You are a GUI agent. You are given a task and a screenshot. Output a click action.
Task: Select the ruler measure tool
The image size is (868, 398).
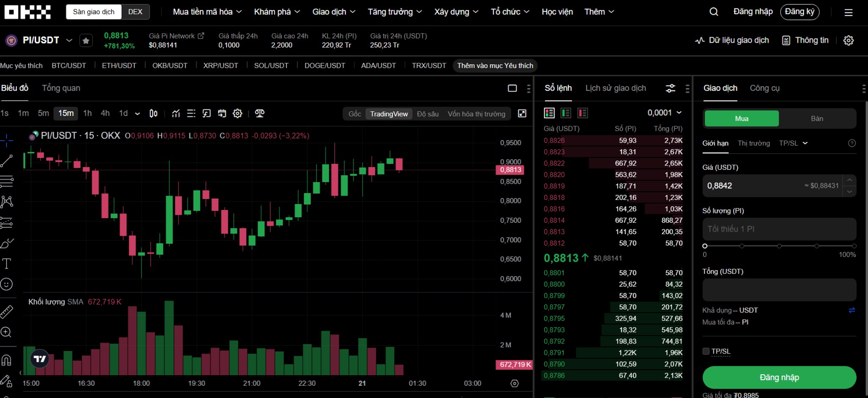tap(6, 312)
